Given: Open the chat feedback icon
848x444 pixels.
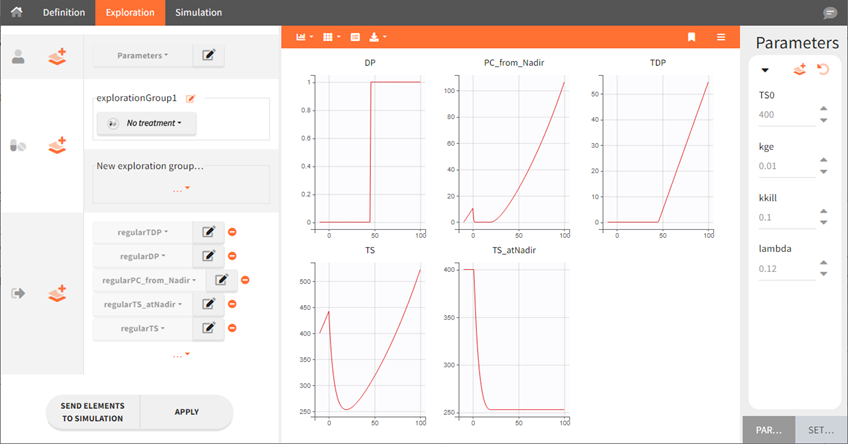Looking at the screenshot, I should 829,13.
